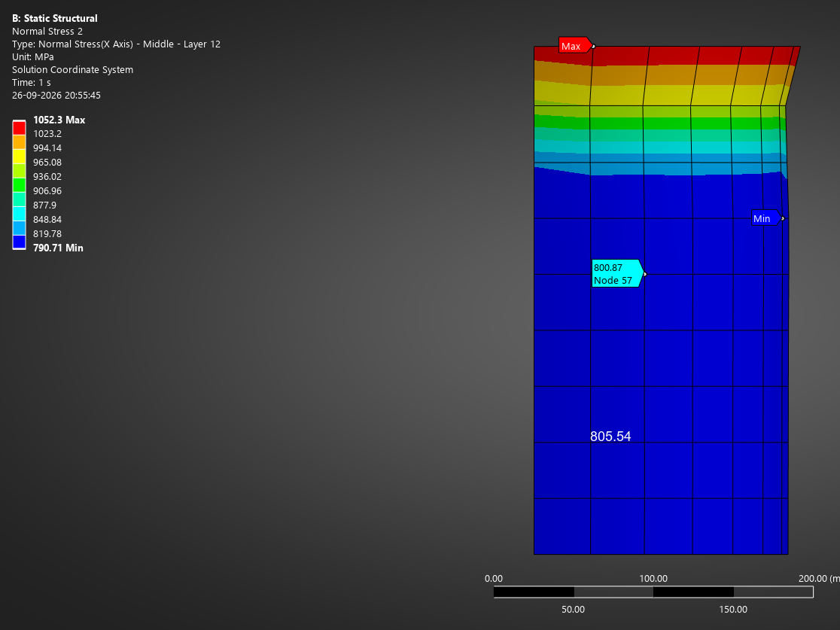
Task: Click the scale ruler bar
Action: (653, 592)
